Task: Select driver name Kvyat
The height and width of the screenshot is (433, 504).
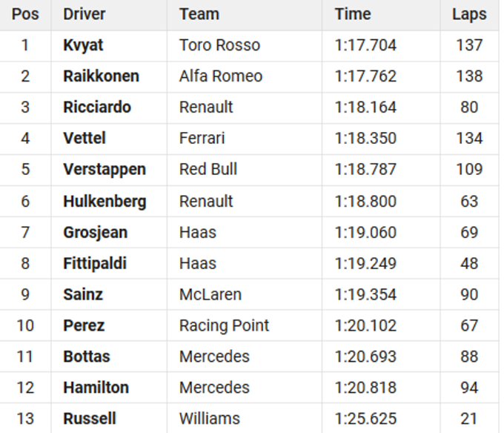Action: click(x=83, y=45)
